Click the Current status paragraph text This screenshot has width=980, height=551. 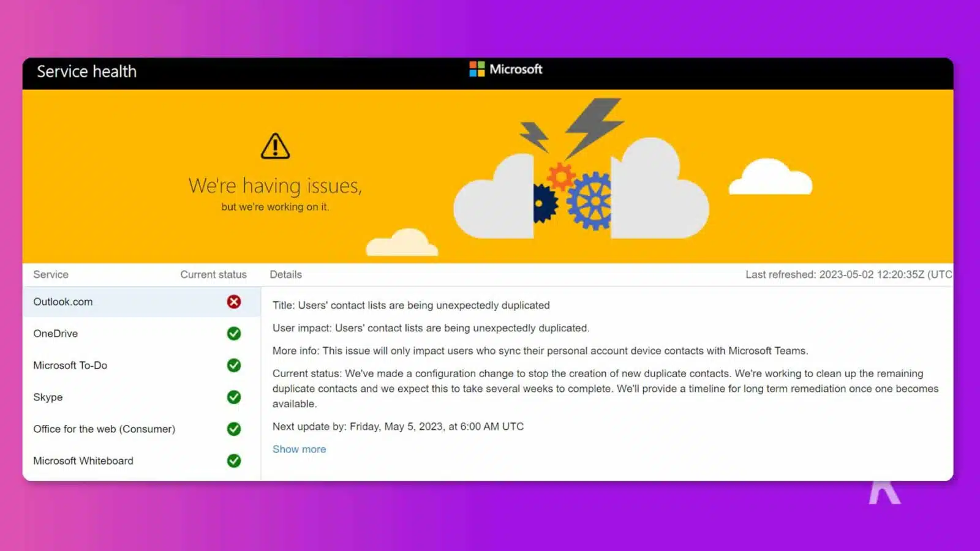[605, 389]
